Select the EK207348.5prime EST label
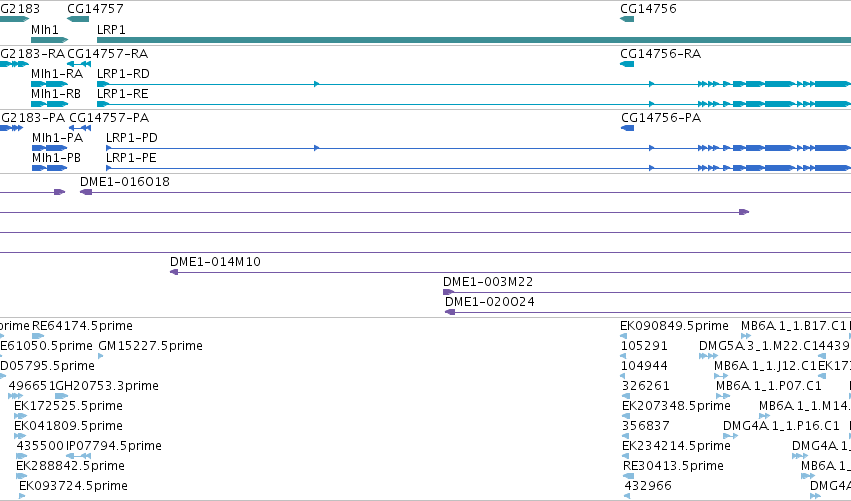851x501 pixels. pos(676,406)
